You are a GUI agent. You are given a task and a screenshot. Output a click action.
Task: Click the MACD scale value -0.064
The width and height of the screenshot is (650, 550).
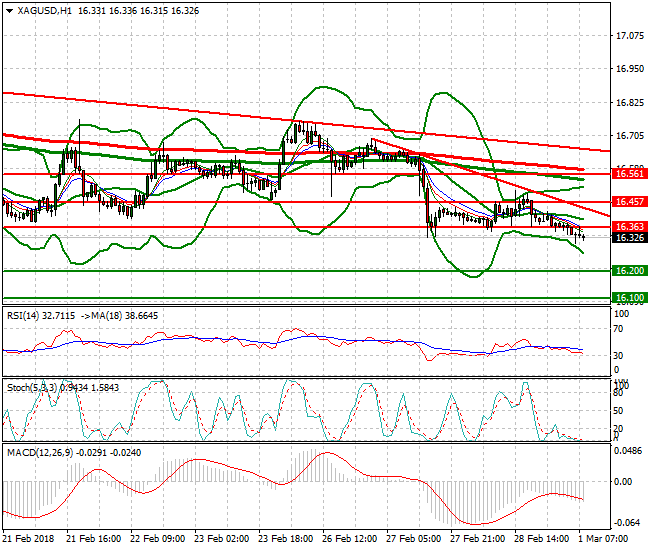click(x=628, y=523)
